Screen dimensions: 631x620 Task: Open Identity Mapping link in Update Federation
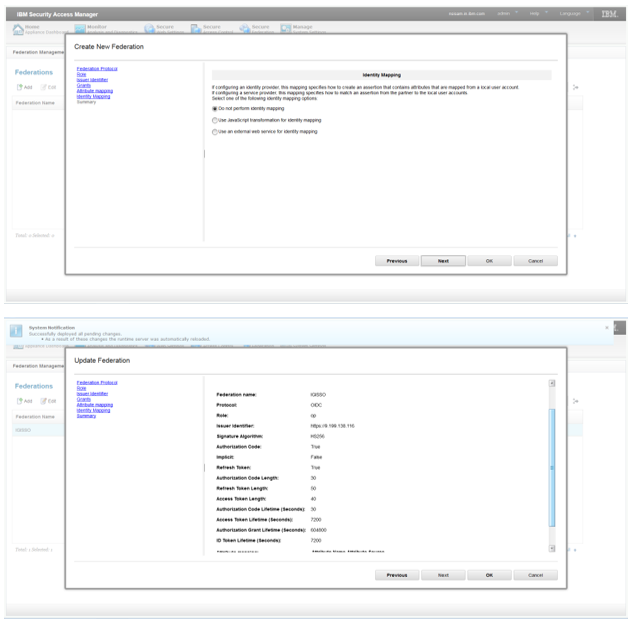coord(93,410)
